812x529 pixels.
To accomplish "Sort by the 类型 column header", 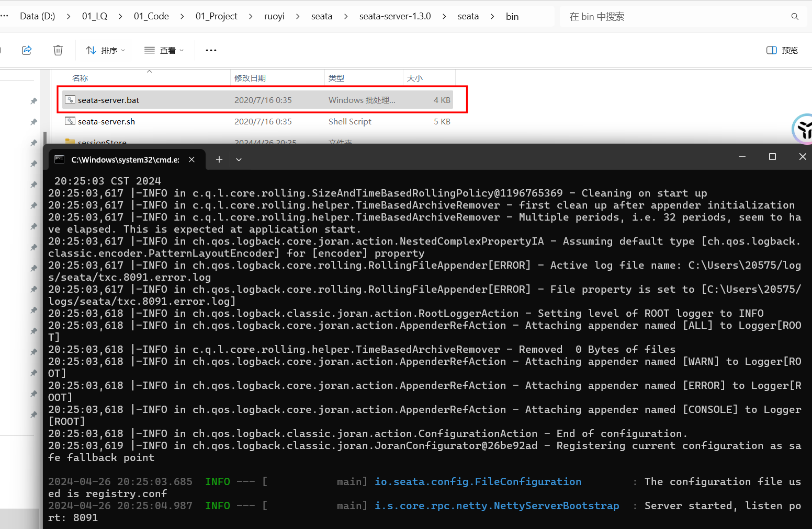I will (x=336, y=78).
